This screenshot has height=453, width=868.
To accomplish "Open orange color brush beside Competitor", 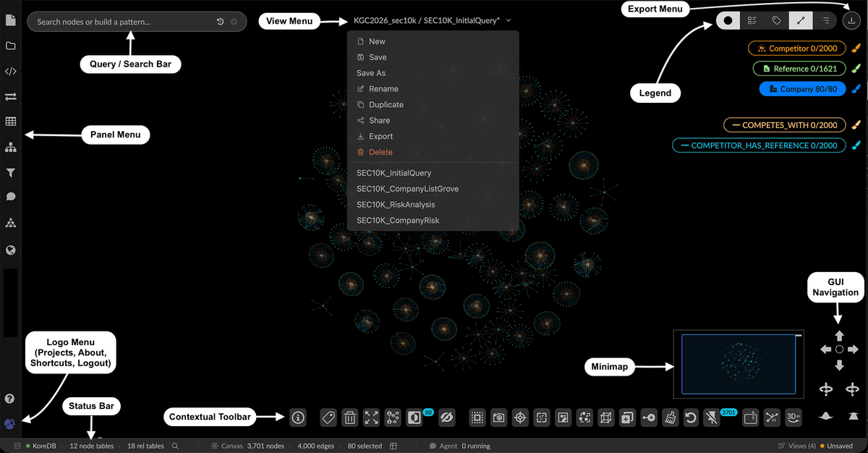I will tap(856, 48).
